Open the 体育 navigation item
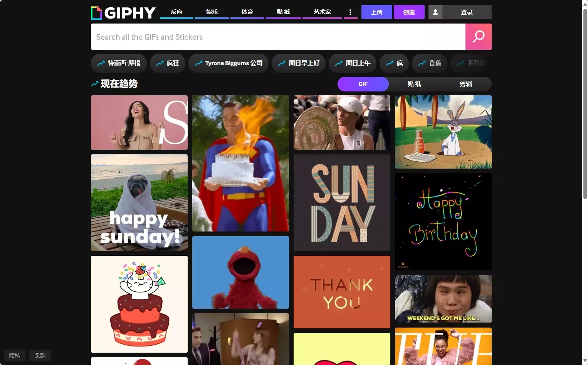 tap(247, 12)
